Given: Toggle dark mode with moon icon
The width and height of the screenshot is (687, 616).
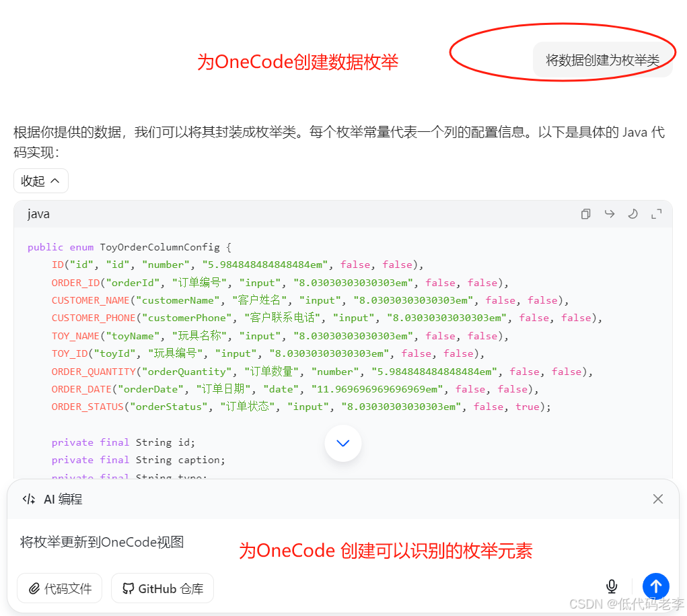Looking at the screenshot, I should pos(632,213).
